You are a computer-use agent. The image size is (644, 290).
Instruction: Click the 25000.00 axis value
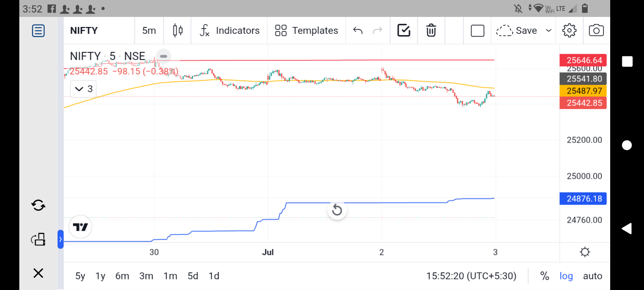[584, 176]
